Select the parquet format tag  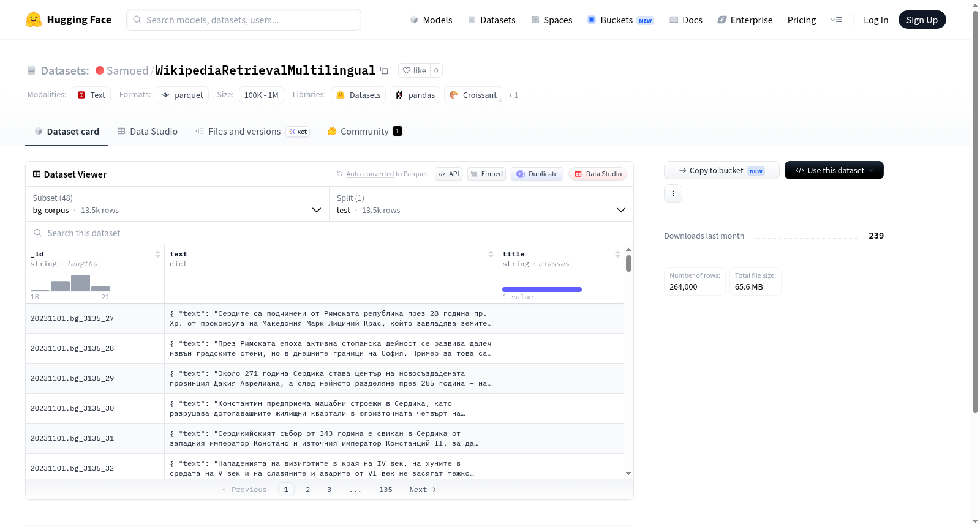click(x=182, y=95)
